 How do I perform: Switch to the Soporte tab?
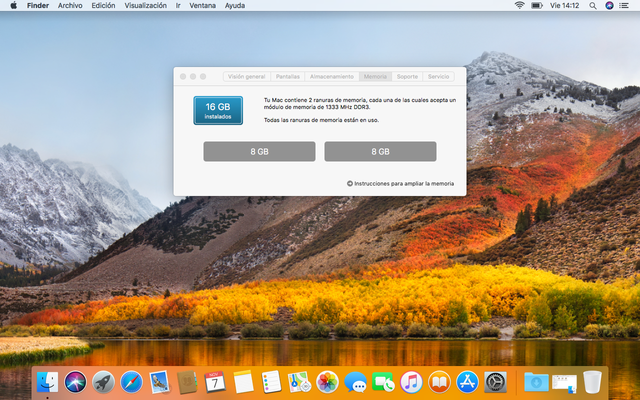point(407,76)
